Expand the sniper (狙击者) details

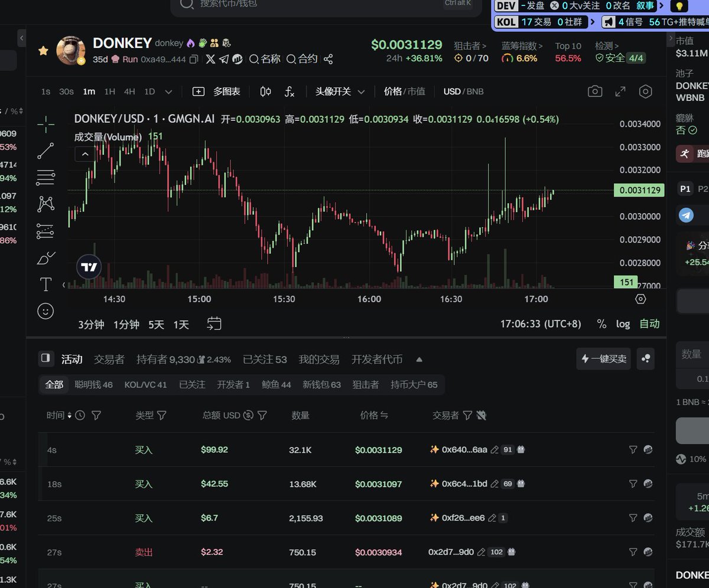tap(470, 45)
